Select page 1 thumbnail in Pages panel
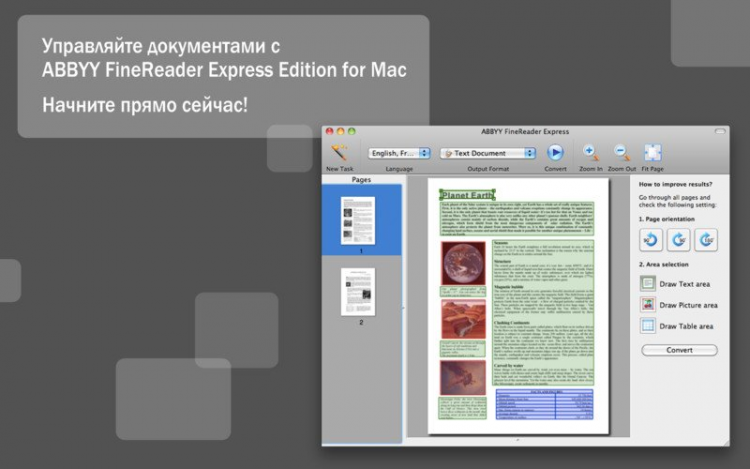The width and height of the screenshot is (750, 469). (x=358, y=220)
